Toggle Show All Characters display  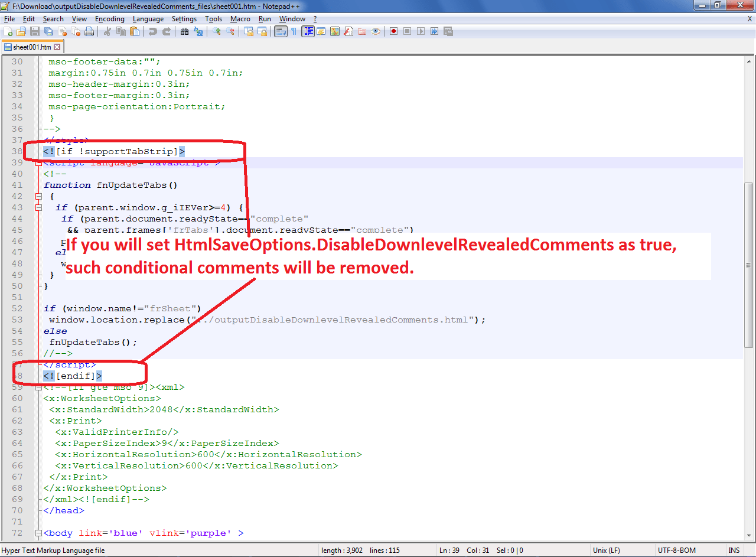point(294,31)
